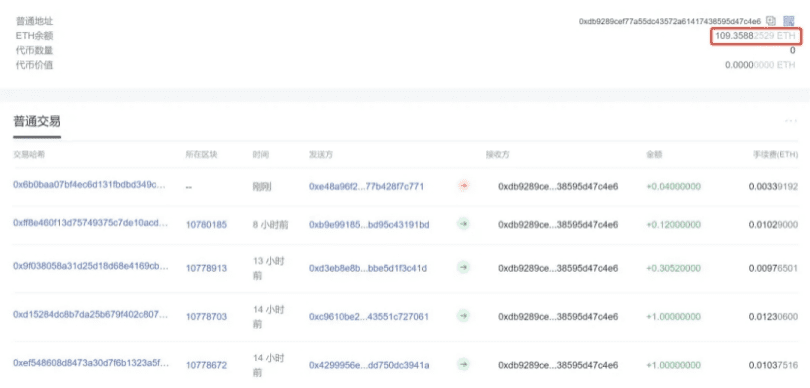The height and width of the screenshot is (388, 810).
Task: Click the ETH balance value 109.35882529 ETH
Action: click(x=755, y=36)
